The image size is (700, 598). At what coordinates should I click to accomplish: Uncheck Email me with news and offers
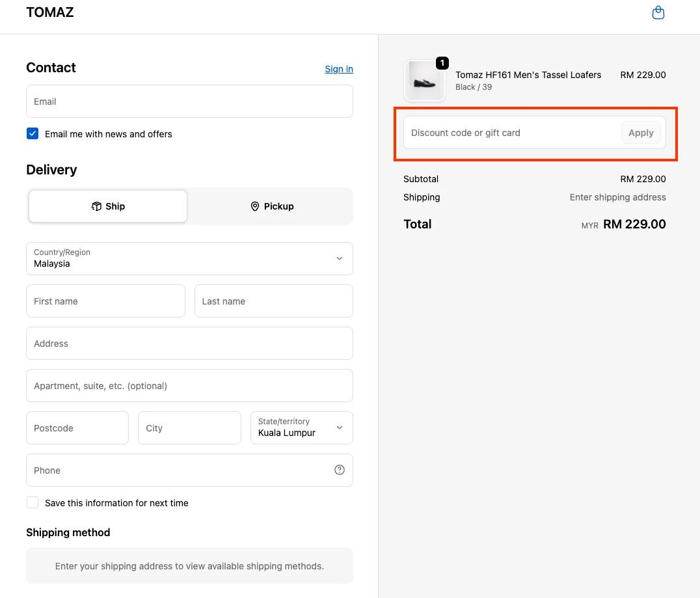pos(33,133)
